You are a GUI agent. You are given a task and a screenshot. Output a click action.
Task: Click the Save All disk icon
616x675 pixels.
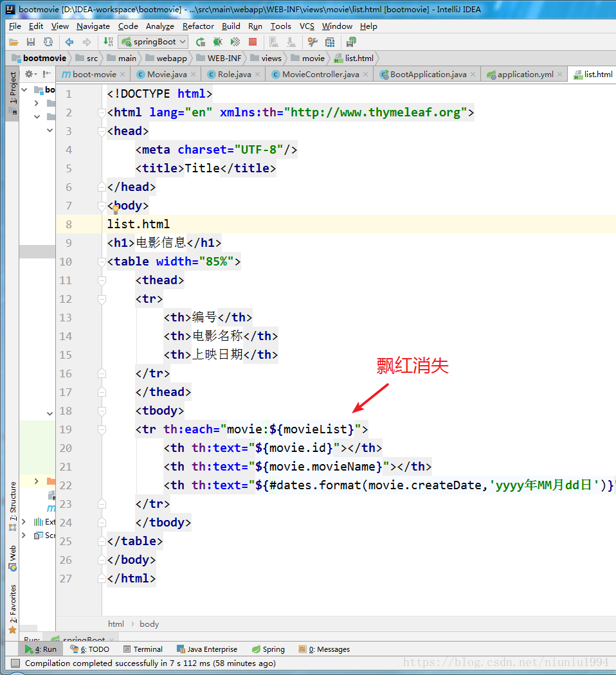coord(31,42)
